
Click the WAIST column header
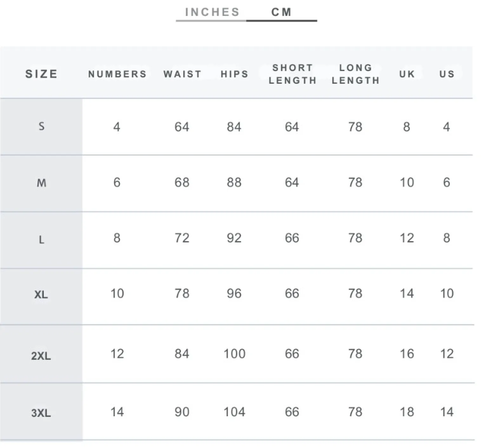(182, 74)
